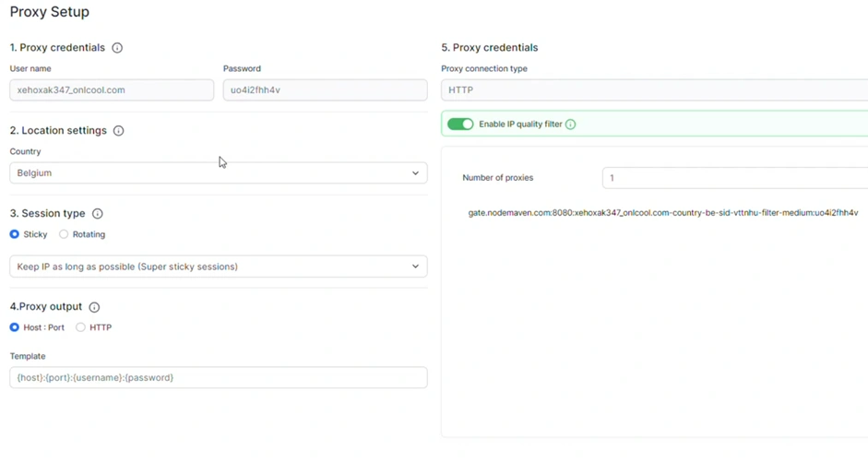Image resolution: width=868 pixels, height=463 pixels.
Task: Toggle the Enable IP quality filter switch
Action: pyautogui.click(x=460, y=125)
